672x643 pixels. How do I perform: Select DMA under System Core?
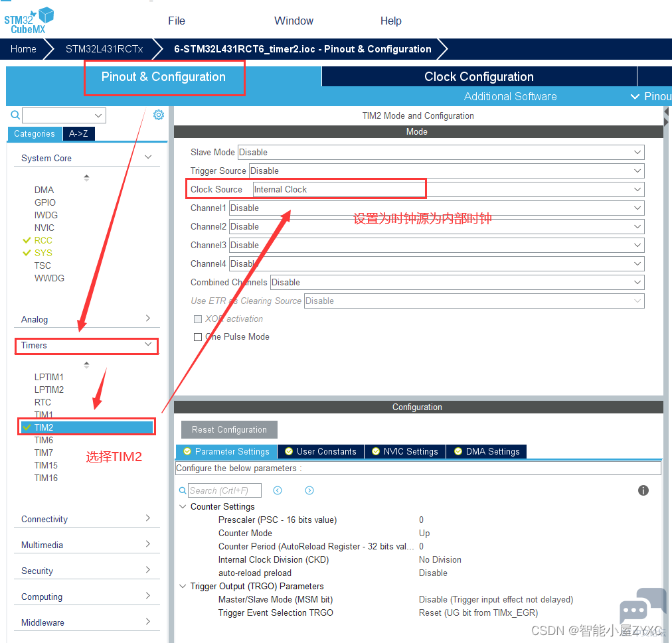point(44,190)
